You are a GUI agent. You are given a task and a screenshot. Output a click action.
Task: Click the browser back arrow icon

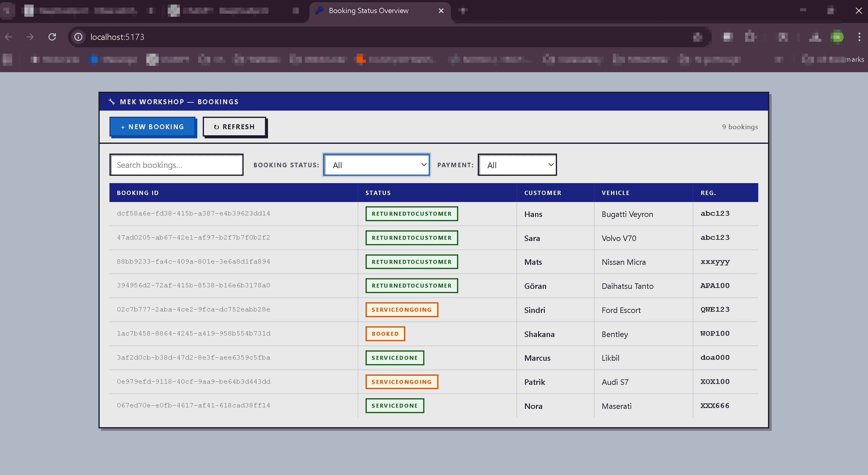pyautogui.click(x=9, y=37)
